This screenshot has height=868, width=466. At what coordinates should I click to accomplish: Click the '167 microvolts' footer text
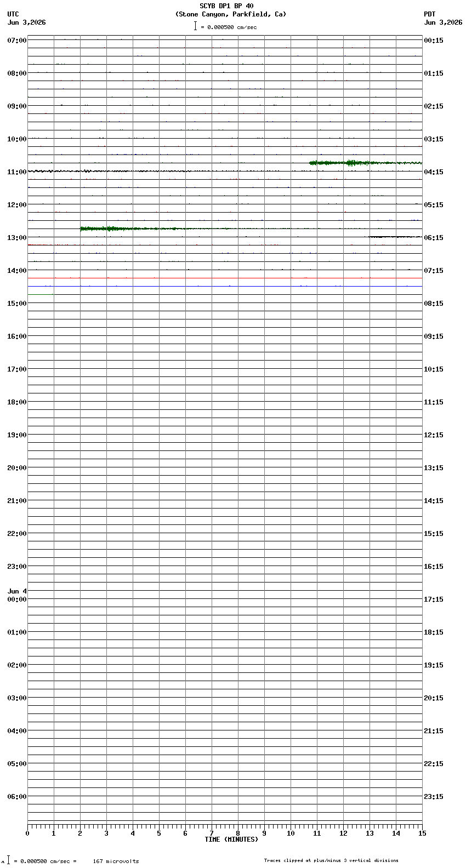(116, 861)
